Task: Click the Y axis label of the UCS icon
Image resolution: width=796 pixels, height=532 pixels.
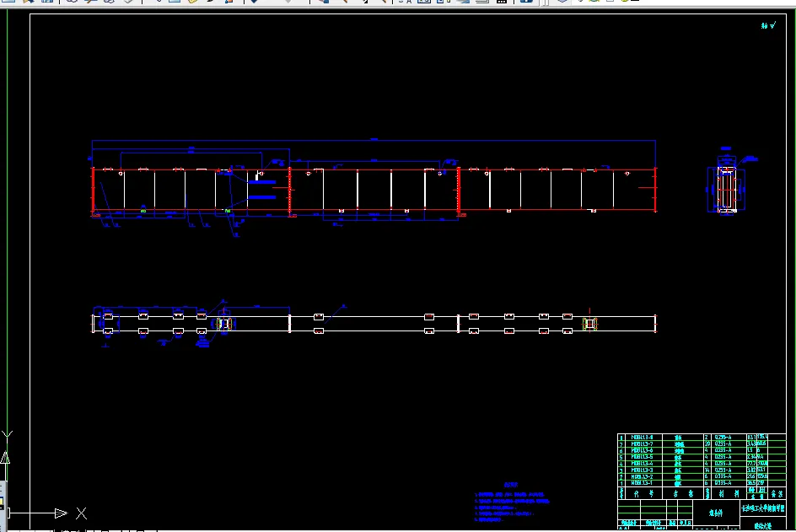Action: point(7,435)
